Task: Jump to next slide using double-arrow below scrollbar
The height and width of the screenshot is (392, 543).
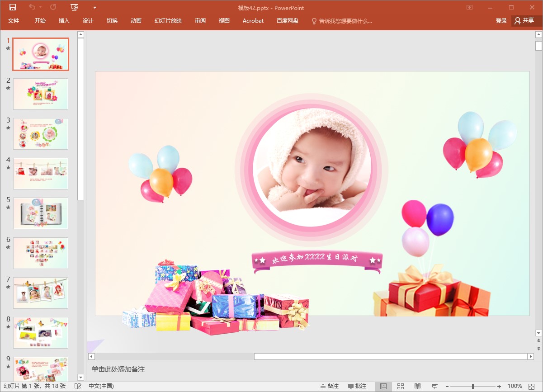Action: pos(538,348)
